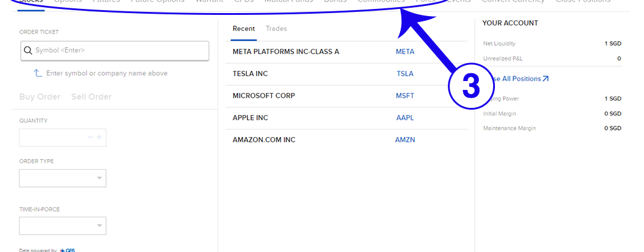Open the Order Type dropdown
644x252 pixels.
coord(63,178)
